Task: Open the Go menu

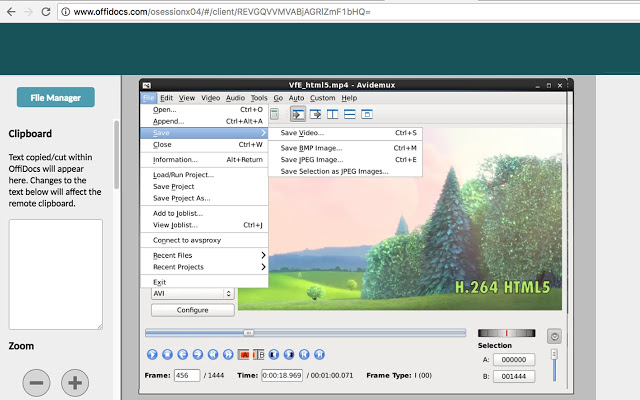Action: 278,98
